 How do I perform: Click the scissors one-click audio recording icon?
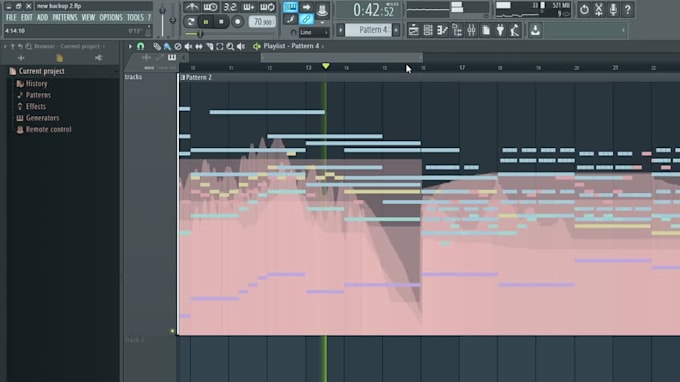pyautogui.click(x=598, y=9)
